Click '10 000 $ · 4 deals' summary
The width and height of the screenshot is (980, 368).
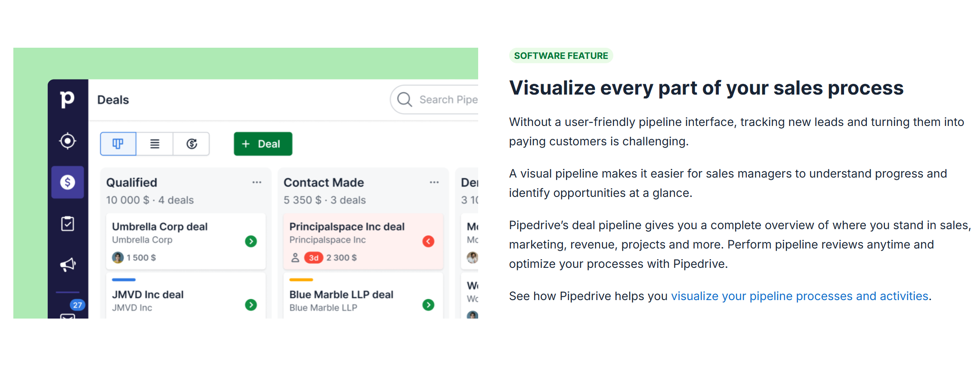(x=150, y=200)
